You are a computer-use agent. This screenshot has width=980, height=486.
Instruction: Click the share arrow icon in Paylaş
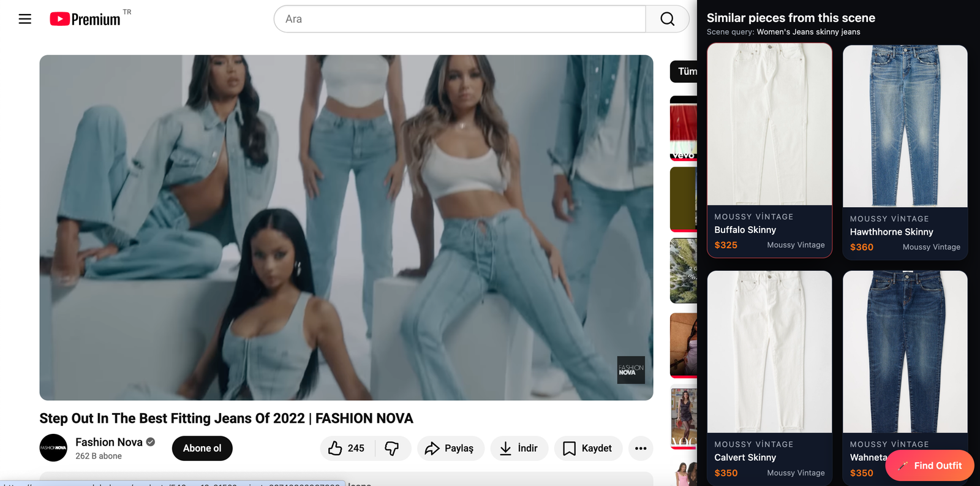point(432,449)
